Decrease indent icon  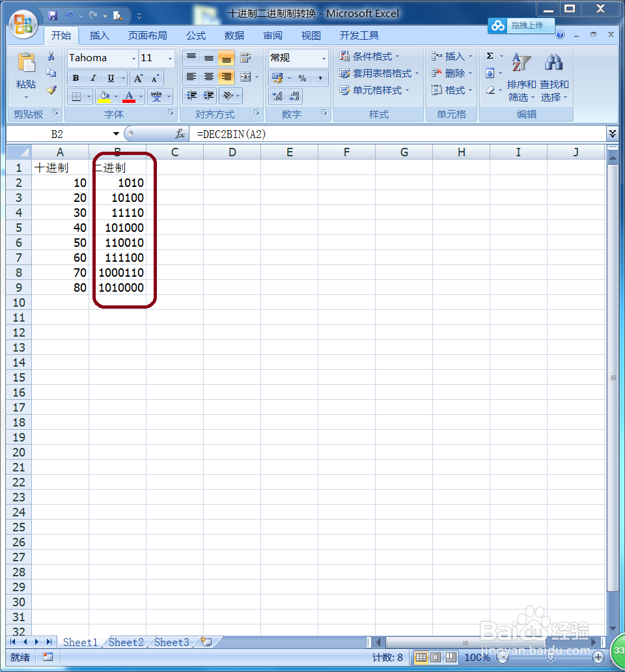pos(191,96)
